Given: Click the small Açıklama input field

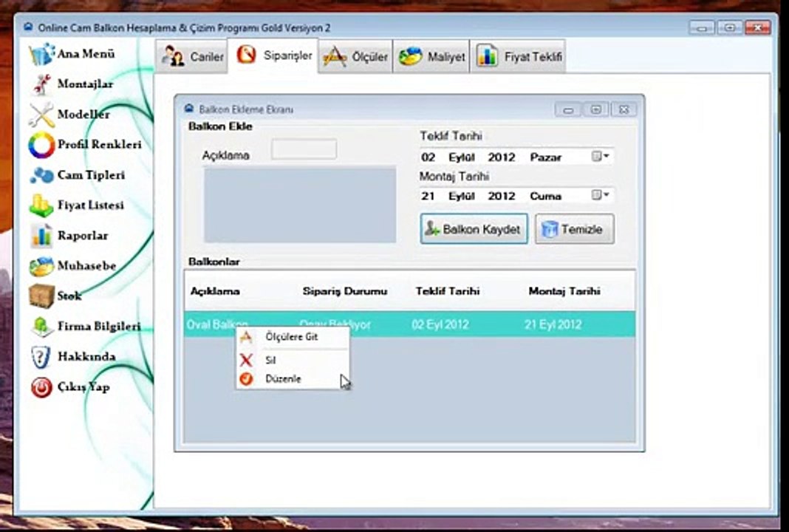Looking at the screenshot, I should 304,149.
